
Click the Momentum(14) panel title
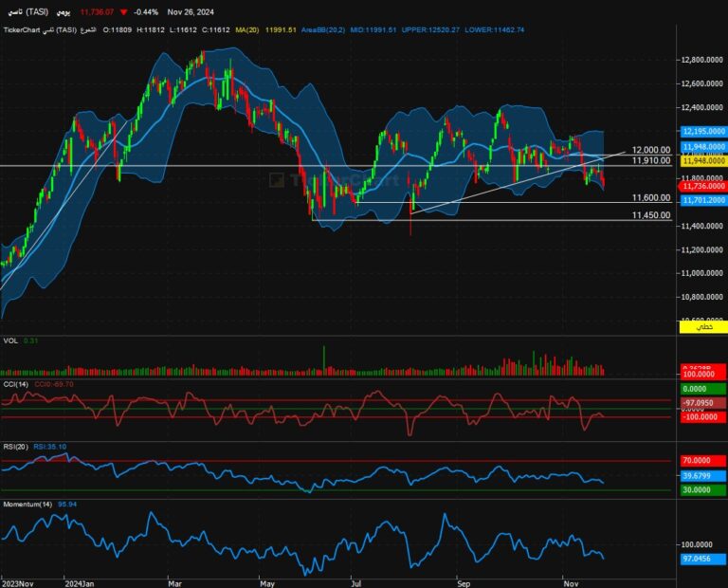pyautogui.click(x=27, y=503)
